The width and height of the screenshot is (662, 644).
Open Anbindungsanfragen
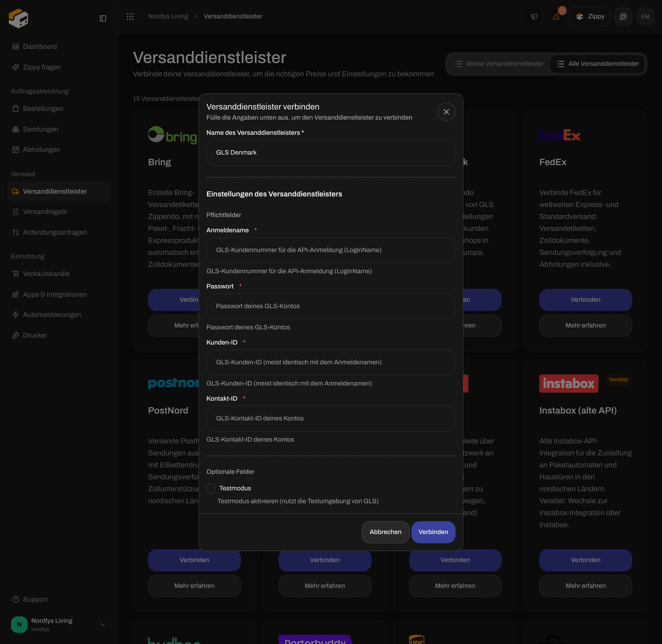[x=59, y=232]
